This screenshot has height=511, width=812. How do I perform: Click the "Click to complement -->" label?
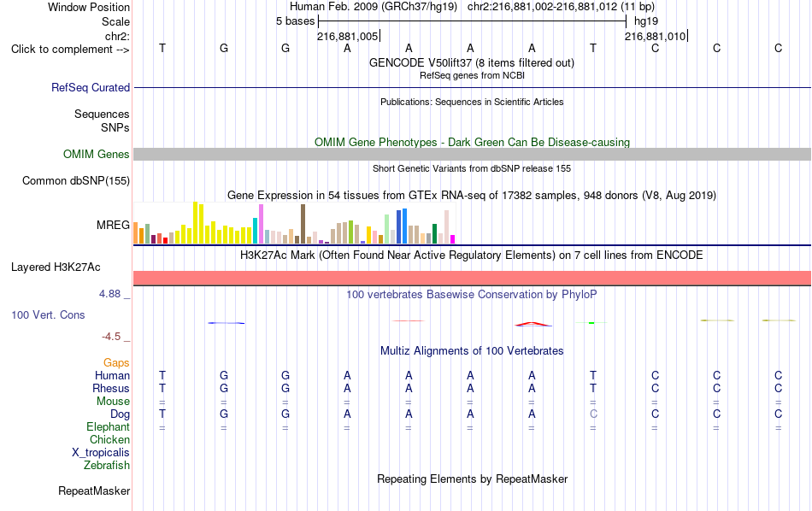[70, 50]
